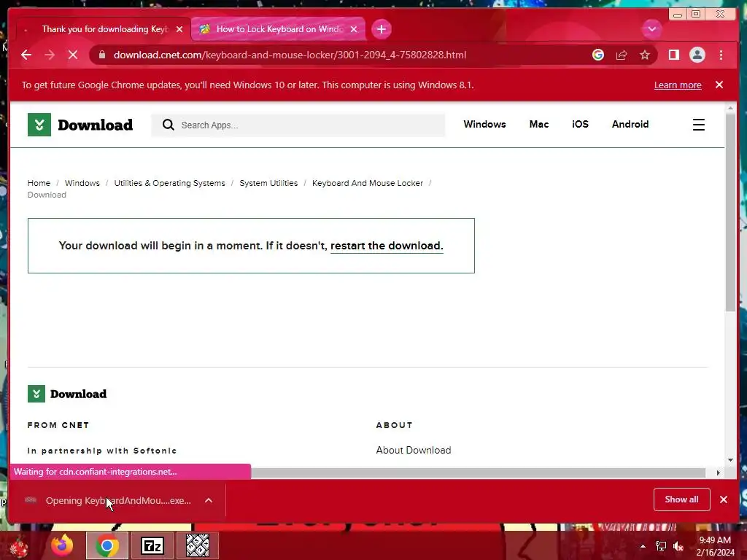Open the System Utilities breadcrumb
The height and width of the screenshot is (560, 747).
[268, 183]
